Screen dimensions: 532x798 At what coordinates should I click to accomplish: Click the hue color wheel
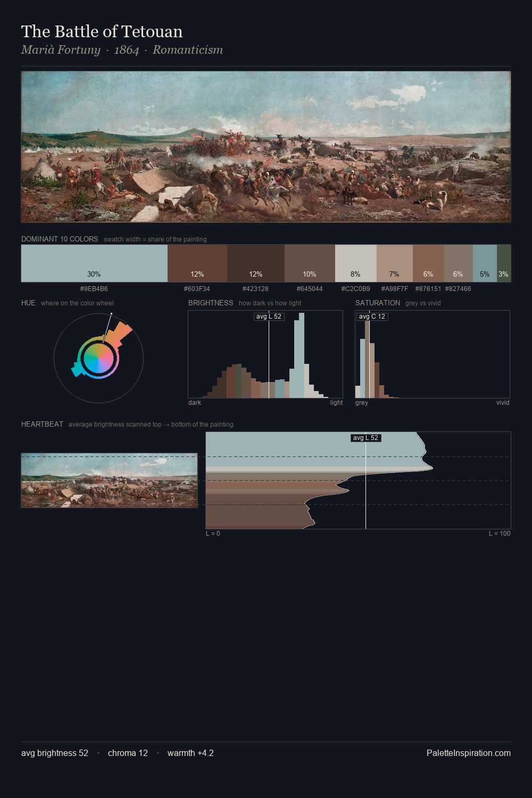98,359
